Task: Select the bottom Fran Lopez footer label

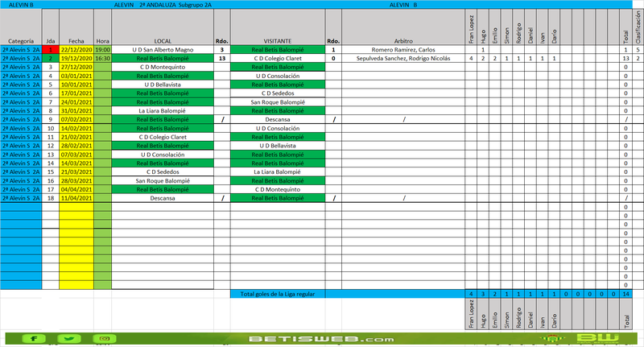Action: [x=471, y=314]
